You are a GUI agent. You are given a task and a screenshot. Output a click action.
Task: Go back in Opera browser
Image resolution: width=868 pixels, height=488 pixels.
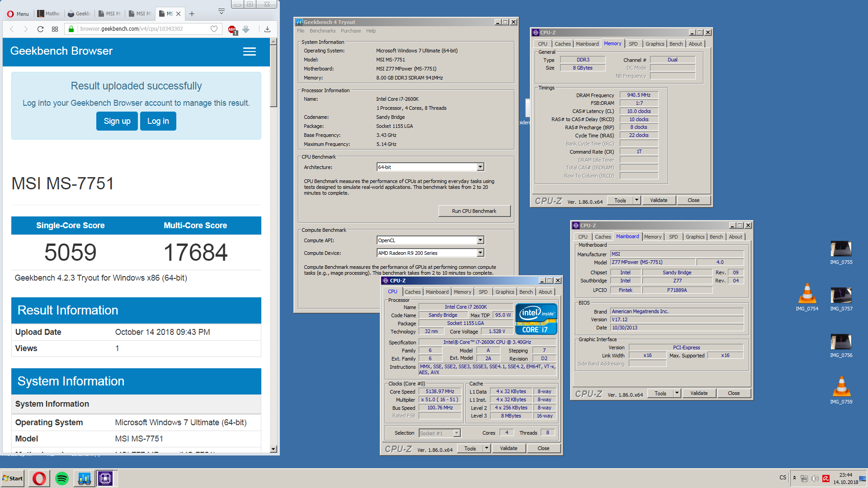(12, 29)
